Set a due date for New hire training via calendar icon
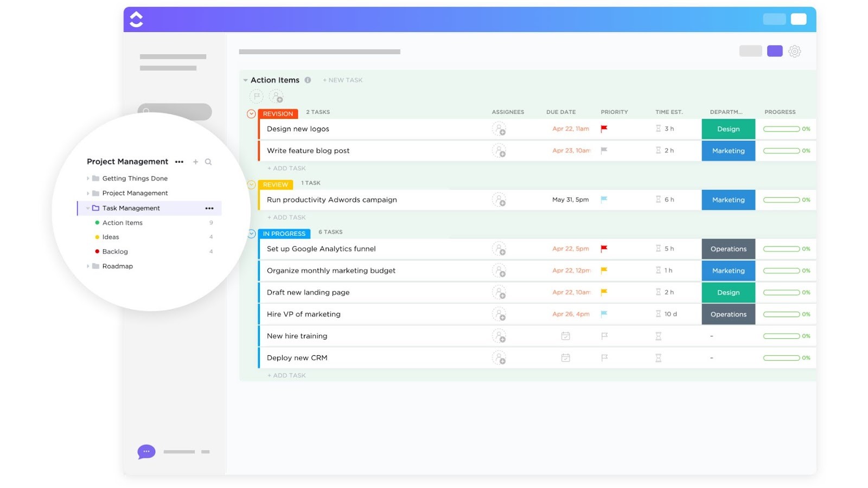This screenshot has height=488, width=868. pos(565,336)
